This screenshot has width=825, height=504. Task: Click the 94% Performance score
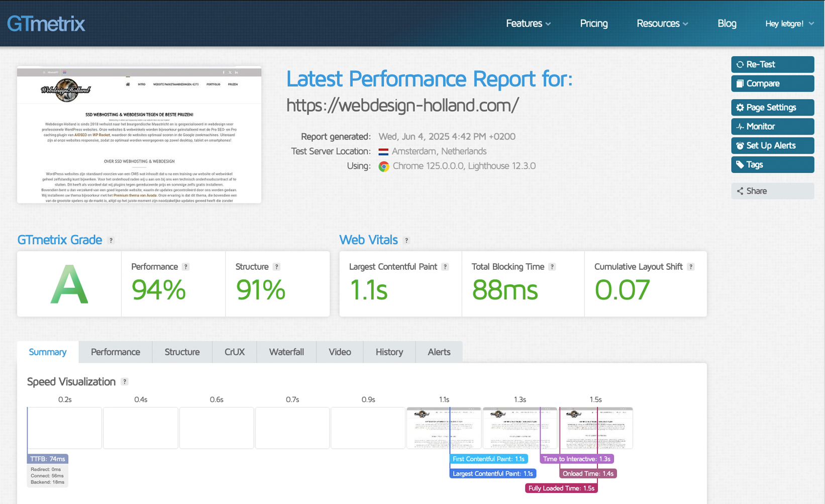tap(159, 290)
